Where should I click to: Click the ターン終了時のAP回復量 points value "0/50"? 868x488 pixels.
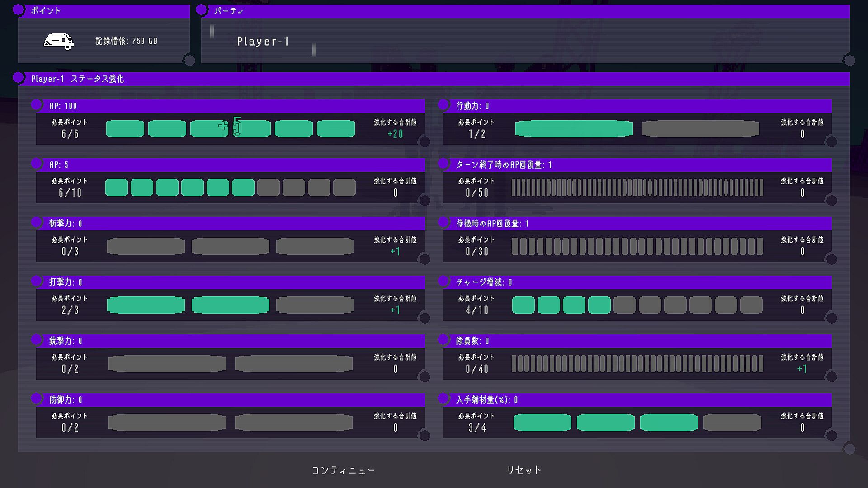pos(477,193)
